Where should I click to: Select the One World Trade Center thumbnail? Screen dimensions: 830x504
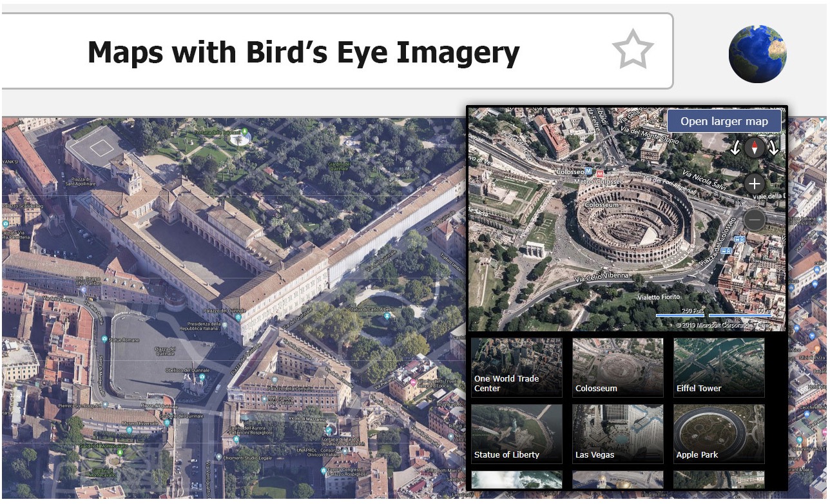click(x=517, y=367)
